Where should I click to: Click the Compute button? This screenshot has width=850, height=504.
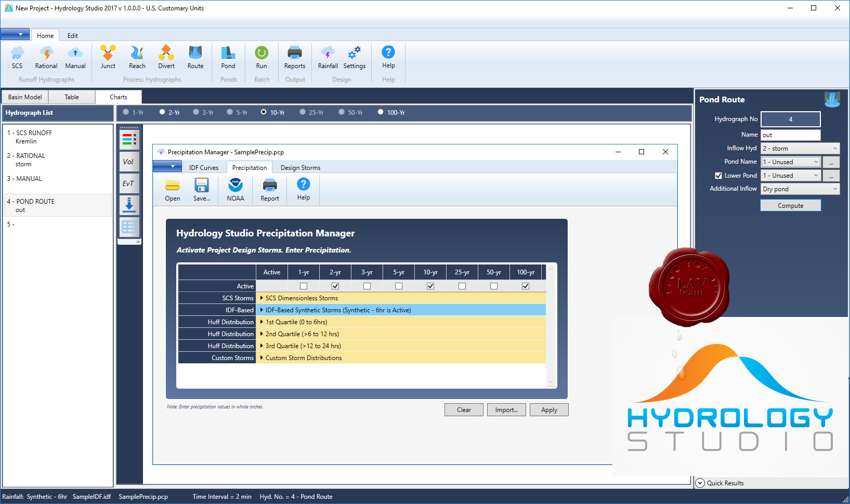(791, 206)
